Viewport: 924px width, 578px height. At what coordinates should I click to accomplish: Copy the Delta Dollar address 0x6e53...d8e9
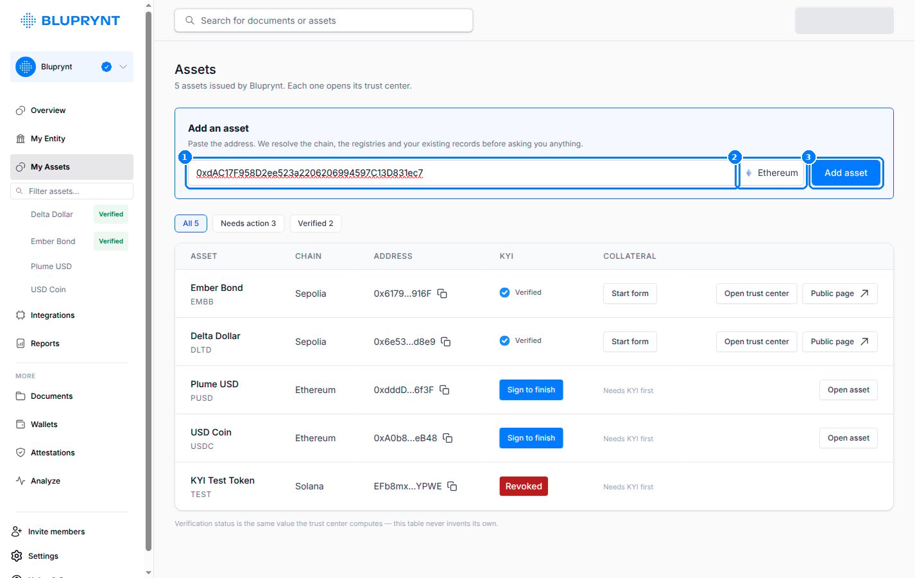pos(446,342)
